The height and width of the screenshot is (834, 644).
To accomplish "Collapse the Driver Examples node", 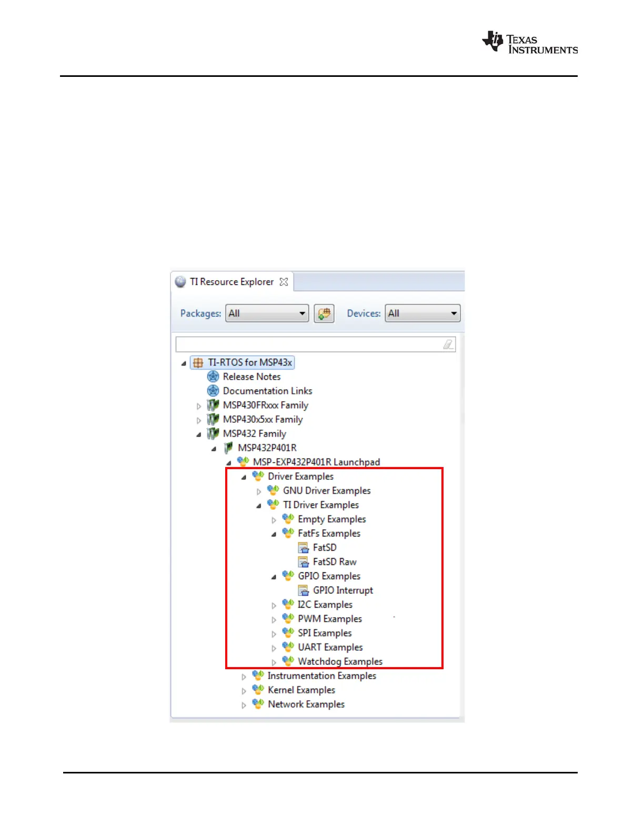I will [x=244, y=477].
